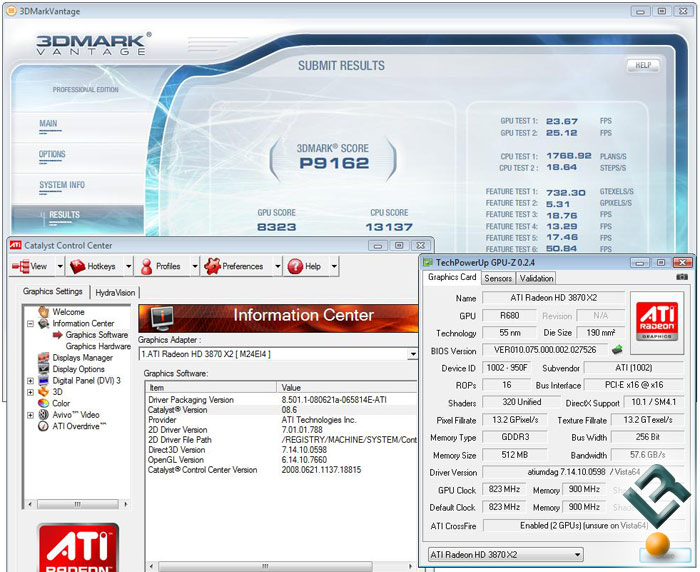The height and width of the screenshot is (572, 700).
Task: Click the tree panel horizontal scrollbar
Action: pos(78,504)
